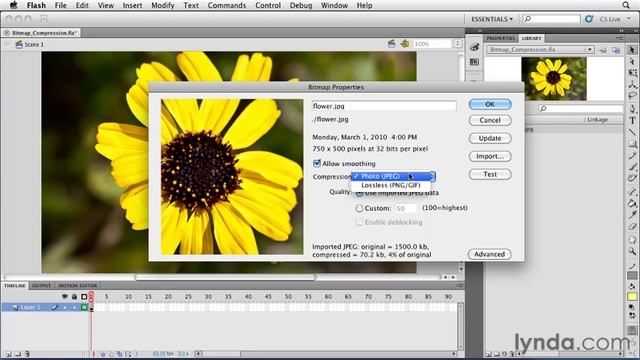This screenshot has height=360, width=640.
Task: Click the Import... button
Action: [x=490, y=156]
